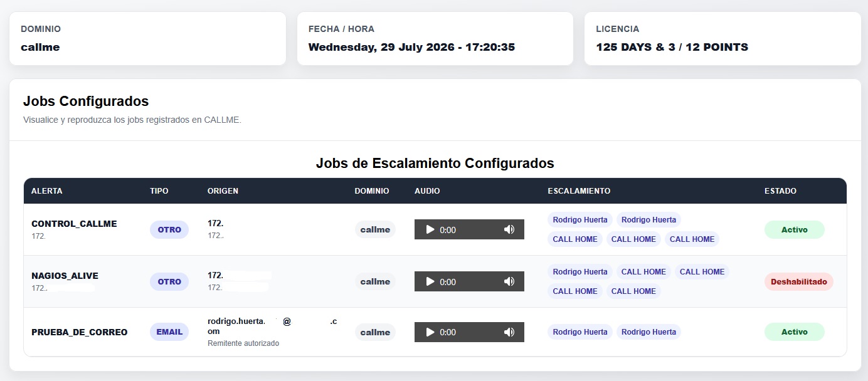
Task: Select the PRUEBA_DE_CORREO alert name
Action: (x=80, y=332)
